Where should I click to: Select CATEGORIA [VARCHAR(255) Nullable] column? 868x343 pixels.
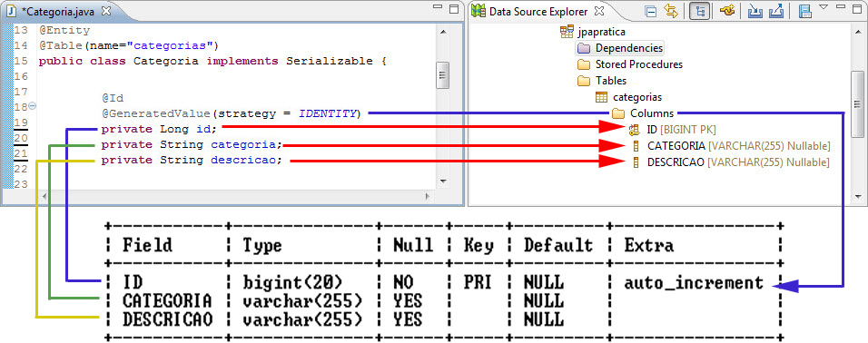tap(738, 146)
